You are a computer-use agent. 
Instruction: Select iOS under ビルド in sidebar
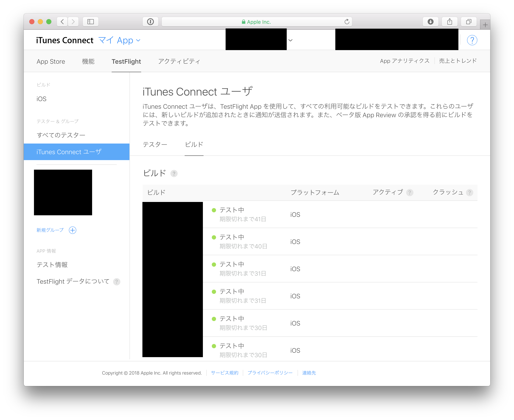pos(41,99)
